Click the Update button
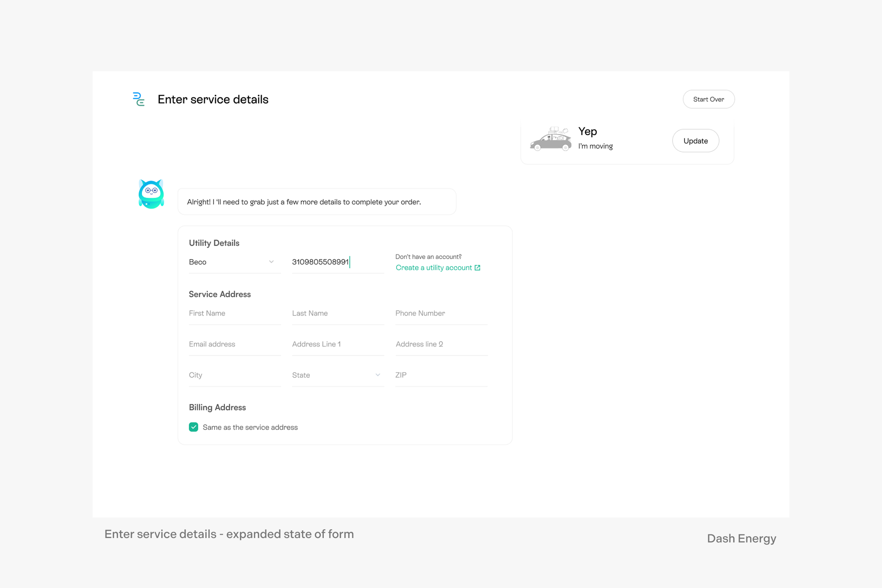The height and width of the screenshot is (588, 882). click(695, 141)
